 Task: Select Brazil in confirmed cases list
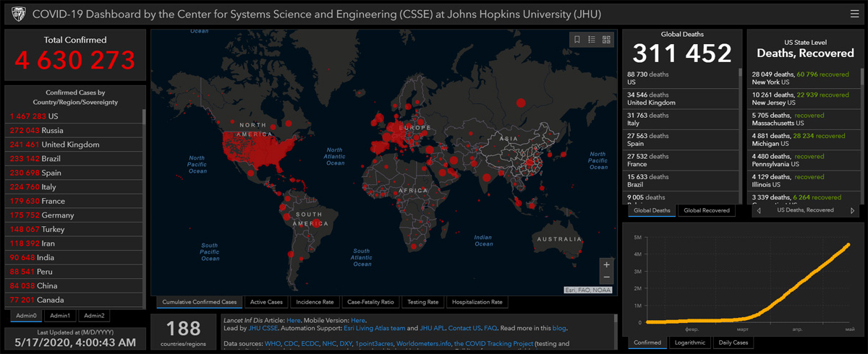pos(75,159)
